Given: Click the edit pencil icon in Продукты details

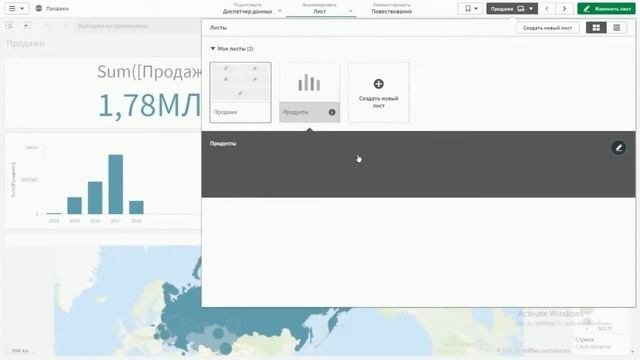Looking at the screenshot, I should (x=618, y=148).
